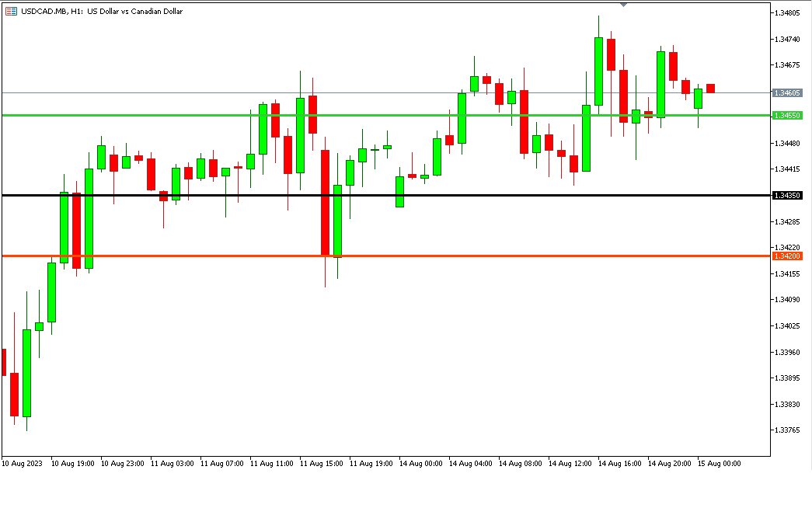Viewport: 812px width, 522px height.
Task: Select the black horizontal line at 1.34350
Action: [x=386, y=195]
